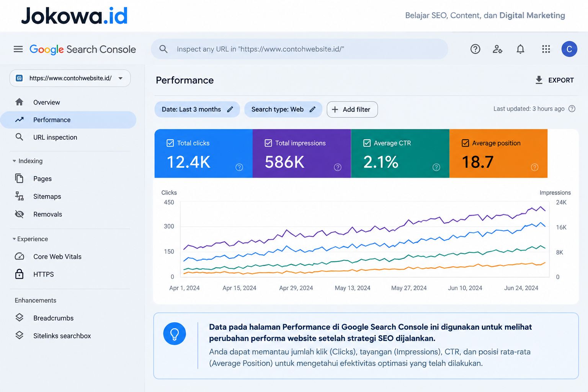This screenshot has width=588, height=392.
Task: Open the property selector dropdown arrow
Action: [121, 78]
